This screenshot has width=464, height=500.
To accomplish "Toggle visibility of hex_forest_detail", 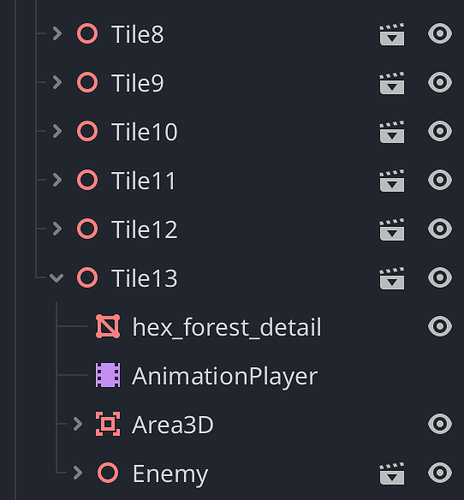I will (440, 326).
